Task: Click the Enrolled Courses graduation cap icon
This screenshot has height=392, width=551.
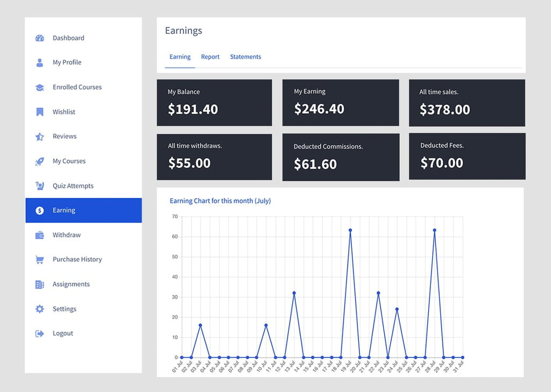Action: [x=39, y=87]
